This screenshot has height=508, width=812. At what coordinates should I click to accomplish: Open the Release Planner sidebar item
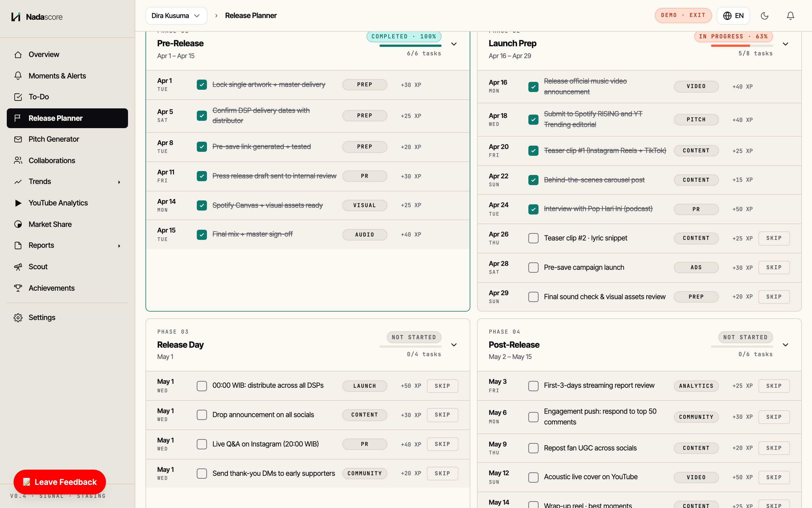tap(67, 118)
